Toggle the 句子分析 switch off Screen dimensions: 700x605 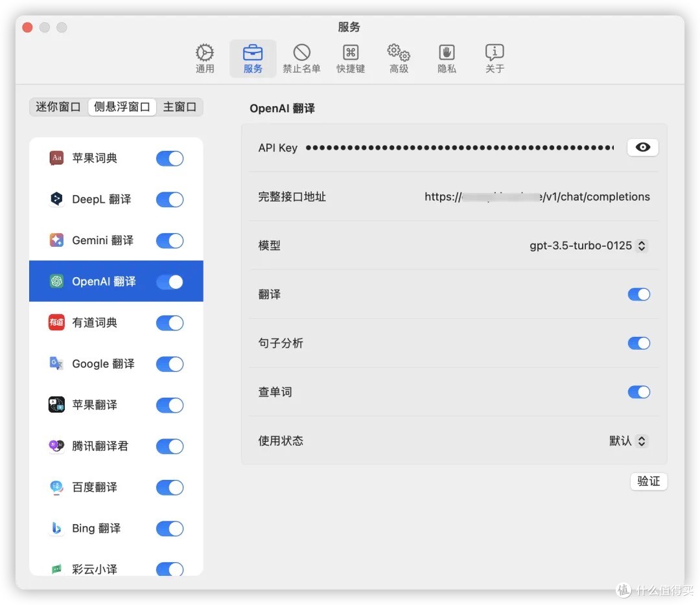[638, 343]
